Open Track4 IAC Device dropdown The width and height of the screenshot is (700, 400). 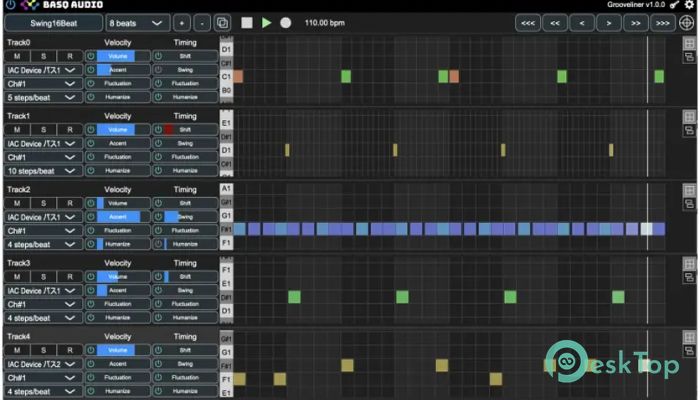coord(42,364)
